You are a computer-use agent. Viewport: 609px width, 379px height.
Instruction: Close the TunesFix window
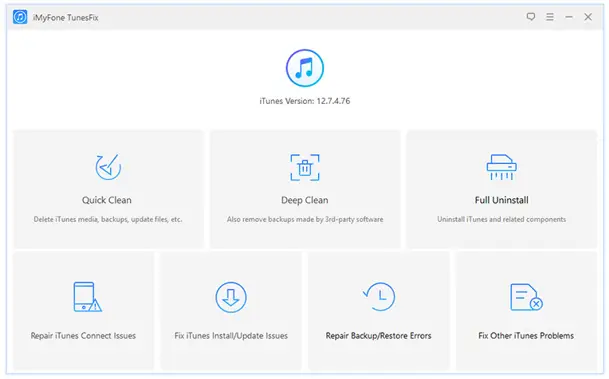click(588, 17)
